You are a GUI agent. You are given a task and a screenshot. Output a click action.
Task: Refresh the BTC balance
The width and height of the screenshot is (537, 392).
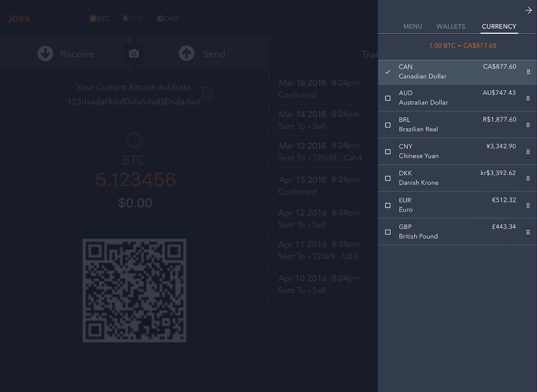click(x=134, y=140)
